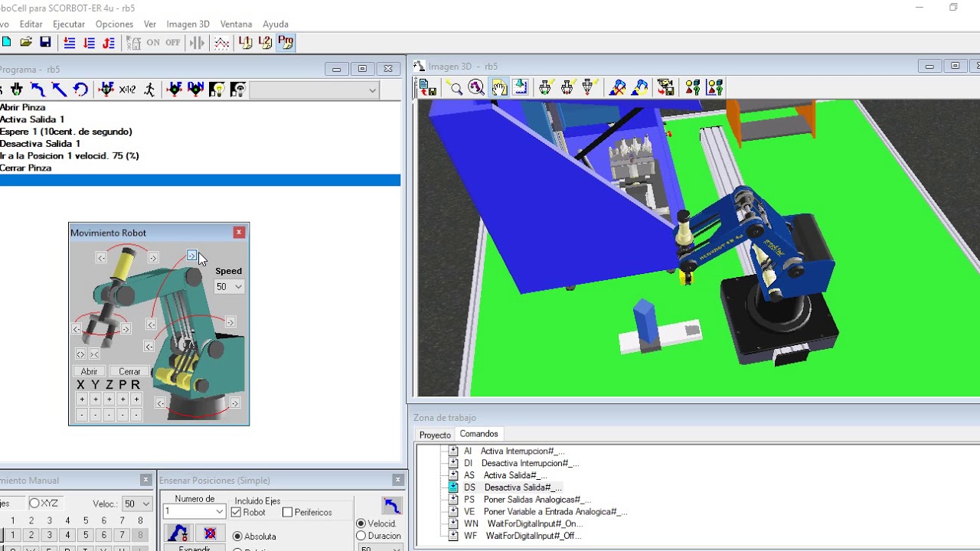Screen dimensions: 980x551
Task: Open the Imagen 3D menu
Action: click(x=188, y=24)
